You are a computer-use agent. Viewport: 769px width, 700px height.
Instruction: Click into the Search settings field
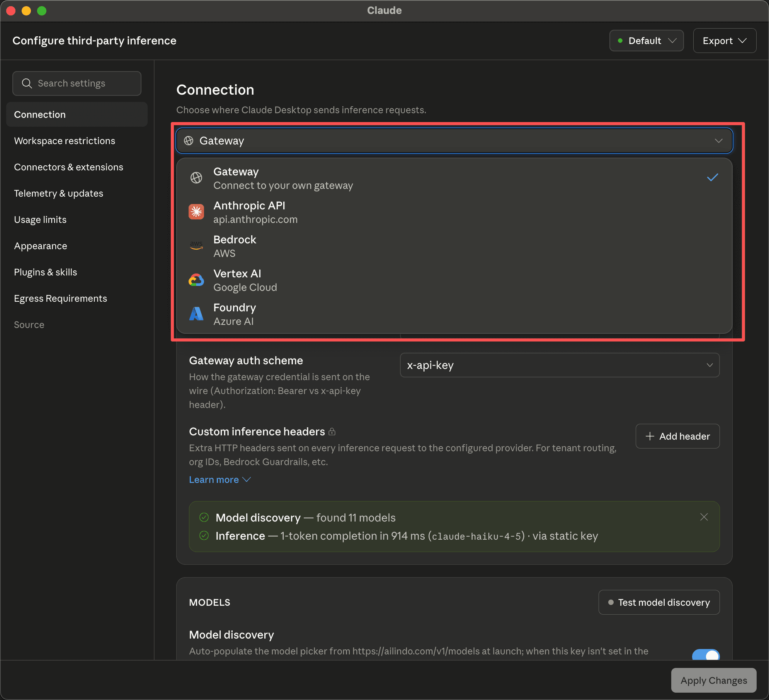pos(77,83)
